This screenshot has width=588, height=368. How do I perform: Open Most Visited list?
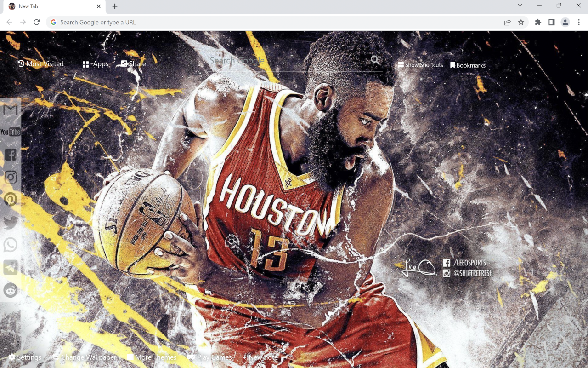[x=41, y=64]
